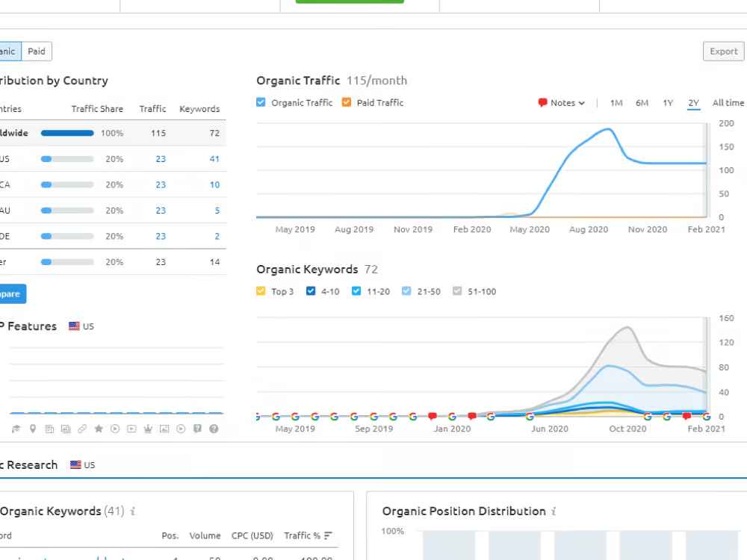Uncheck the Top 3 keywords checkbox

[261, 291]
